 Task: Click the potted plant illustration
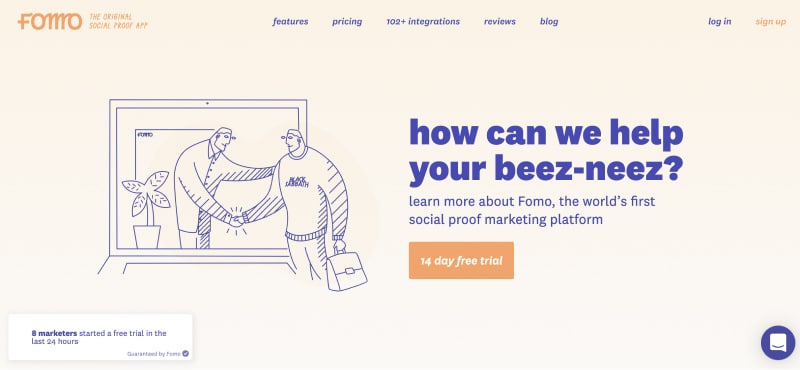[x=146, y=210]
